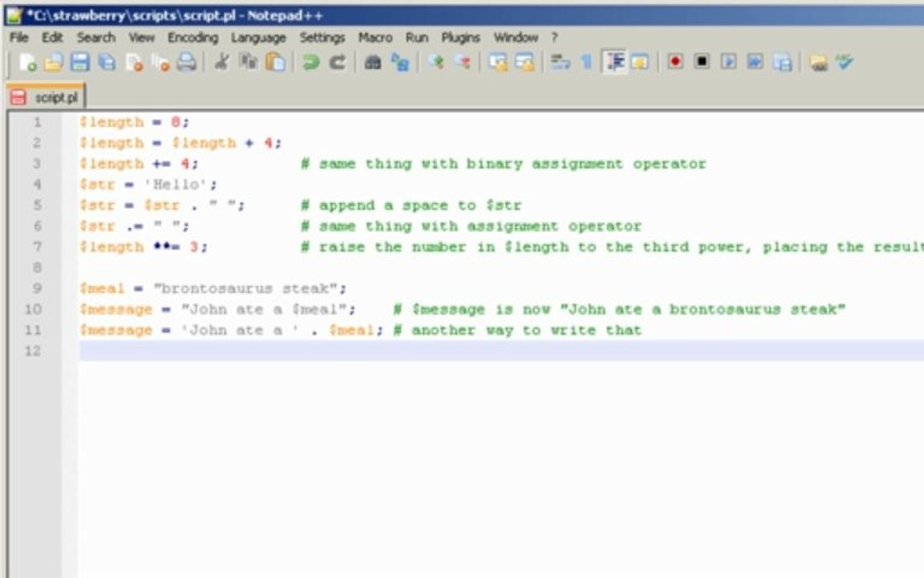Click the Open file folder icon
The width and height of the screenshot is (924, 578).
click(x=53, y=62)
